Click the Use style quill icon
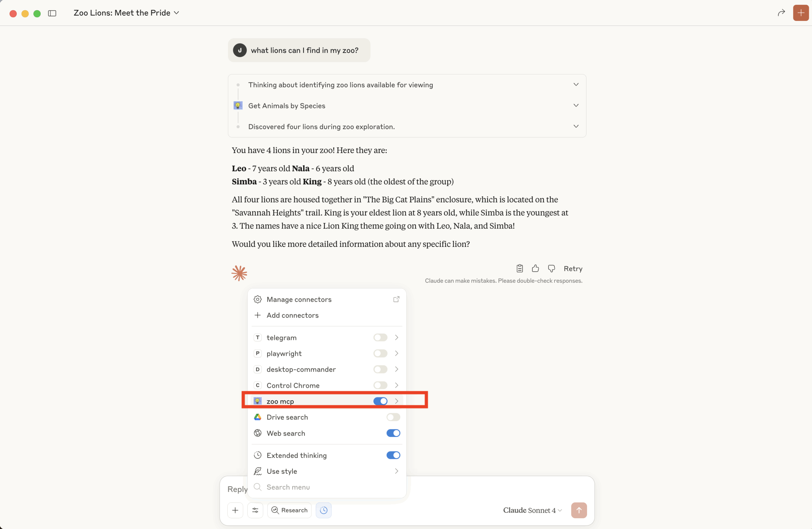 (x=258, y=471)
